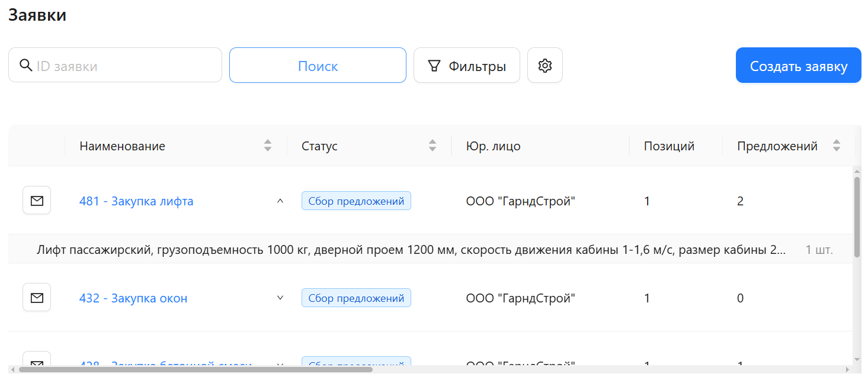The height and width of the screenshot is (377, 868).
Task: Expand the Закупка окон row
Action: tap(280, 297)
